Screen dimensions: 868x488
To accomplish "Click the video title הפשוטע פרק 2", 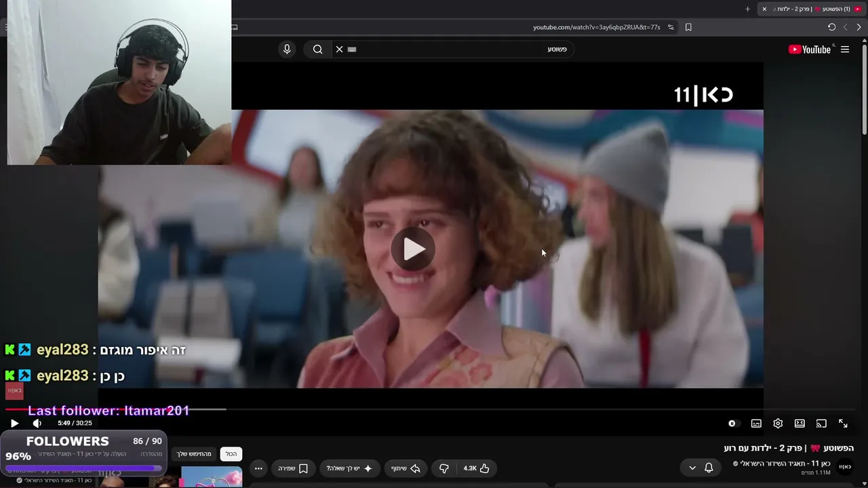I will coord(789,448).
